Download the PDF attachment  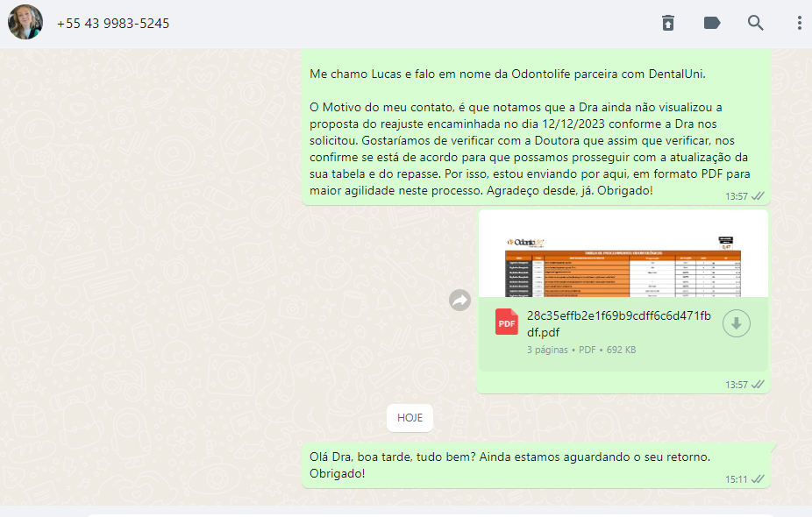click(x=737, y=323)
